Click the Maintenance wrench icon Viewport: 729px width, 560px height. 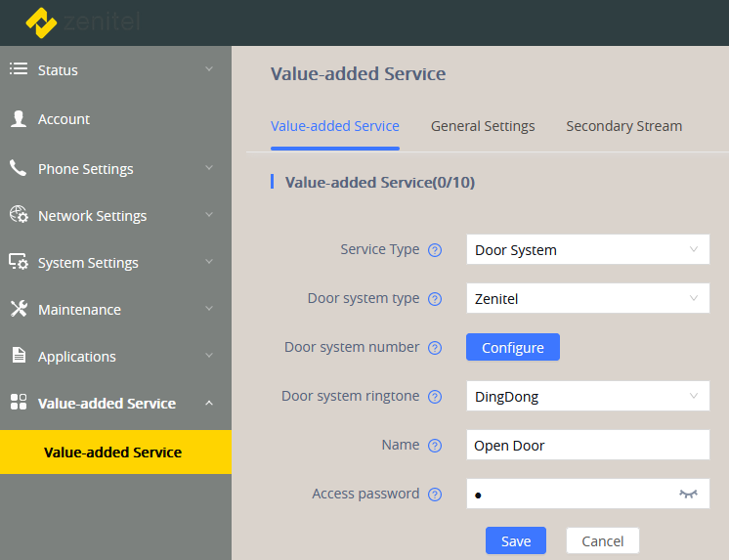(x=18, y=309)
